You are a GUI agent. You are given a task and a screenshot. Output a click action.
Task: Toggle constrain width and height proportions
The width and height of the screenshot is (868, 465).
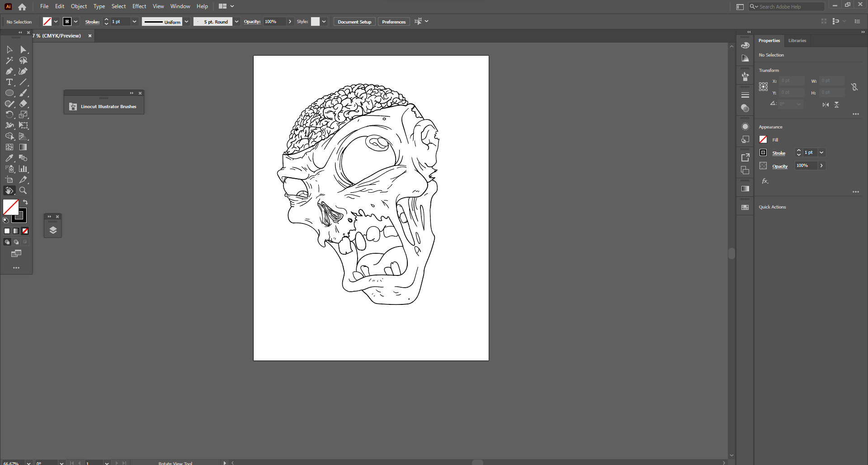coord(854,87)
